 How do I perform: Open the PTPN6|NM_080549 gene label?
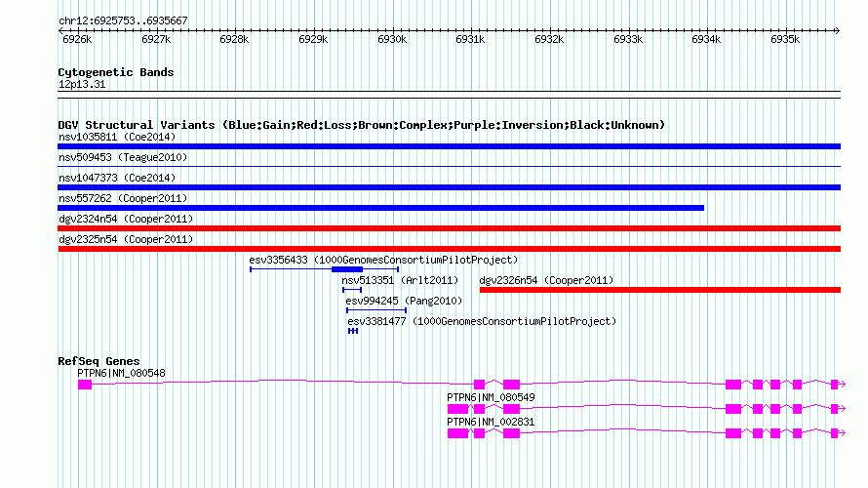coord(491,397)
